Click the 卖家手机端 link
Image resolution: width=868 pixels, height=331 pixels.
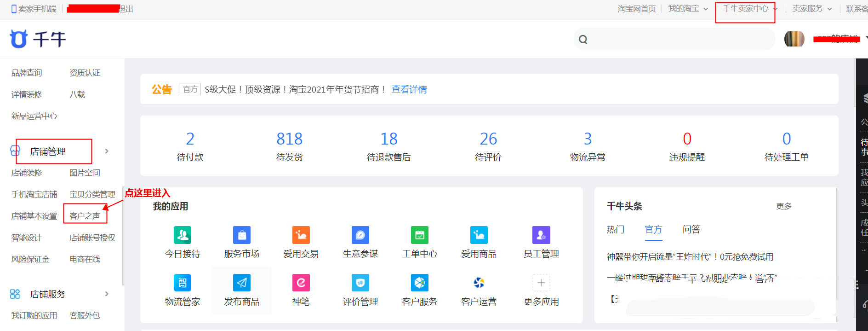37,9
